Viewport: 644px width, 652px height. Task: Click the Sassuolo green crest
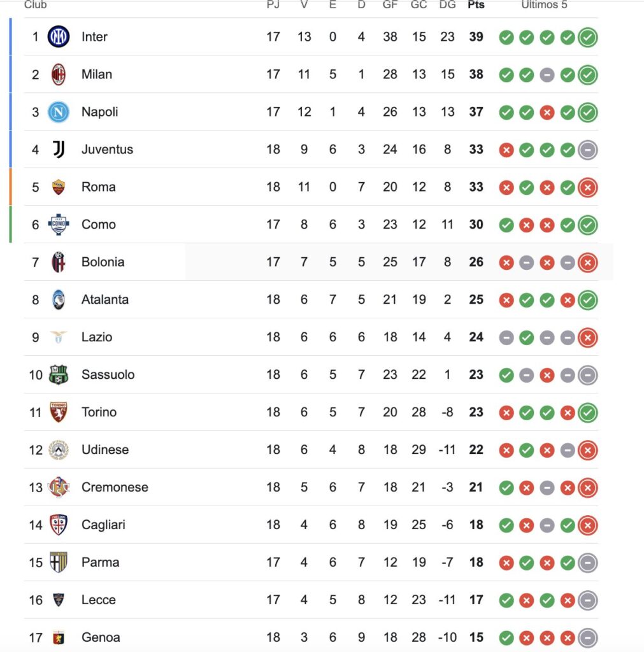coord(59,374)
